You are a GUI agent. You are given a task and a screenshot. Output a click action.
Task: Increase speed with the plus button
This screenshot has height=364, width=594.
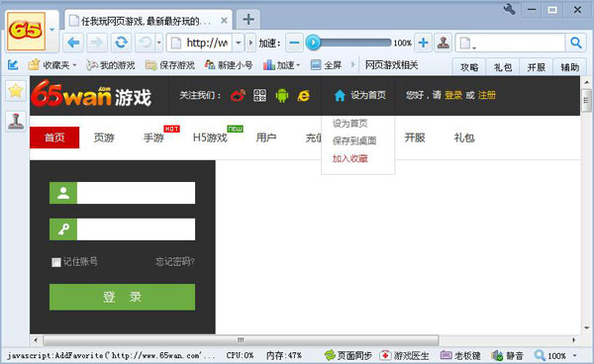(x=423, y=43)
